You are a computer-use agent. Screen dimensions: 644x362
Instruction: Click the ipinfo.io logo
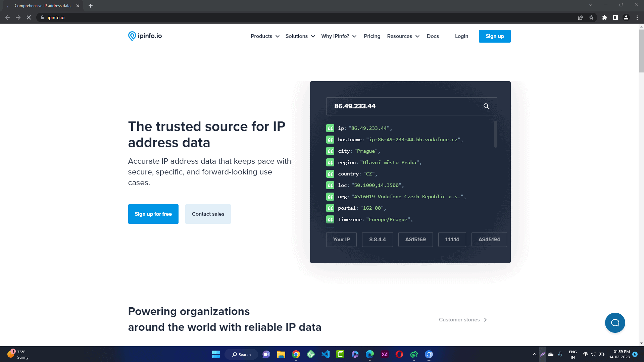coord(145,36)
